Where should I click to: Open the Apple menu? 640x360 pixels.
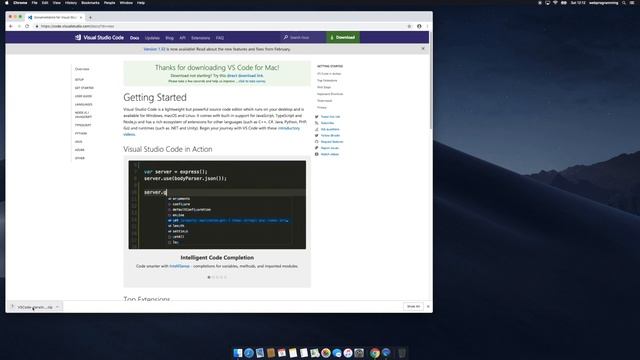coord(7,3)
